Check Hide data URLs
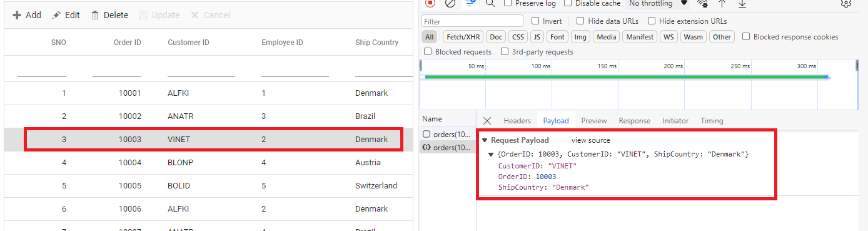This screenshot has width=868, height=231. click(x=580, y=21)
